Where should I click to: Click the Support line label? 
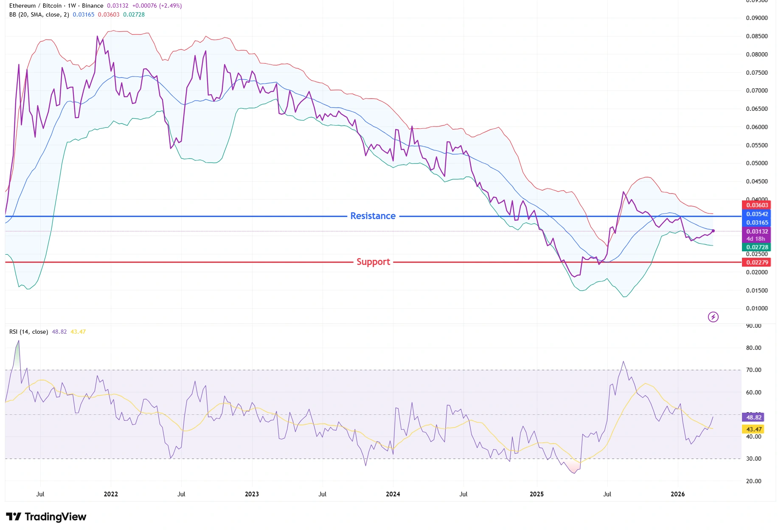point(373,262)
